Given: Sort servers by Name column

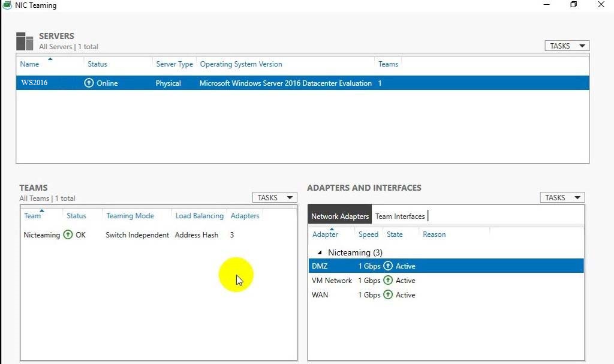Looking at the screenshot, I should (x=30, y=64).
